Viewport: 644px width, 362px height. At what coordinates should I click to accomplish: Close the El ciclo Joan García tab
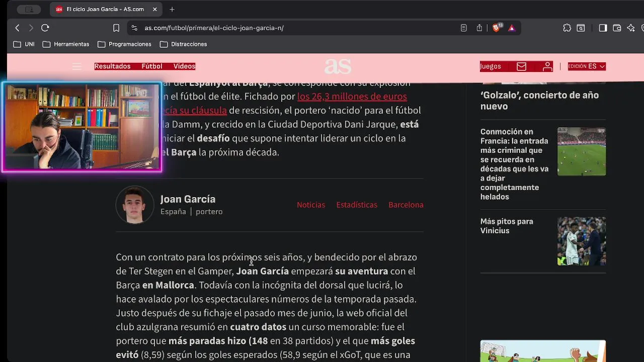(155, 9)
